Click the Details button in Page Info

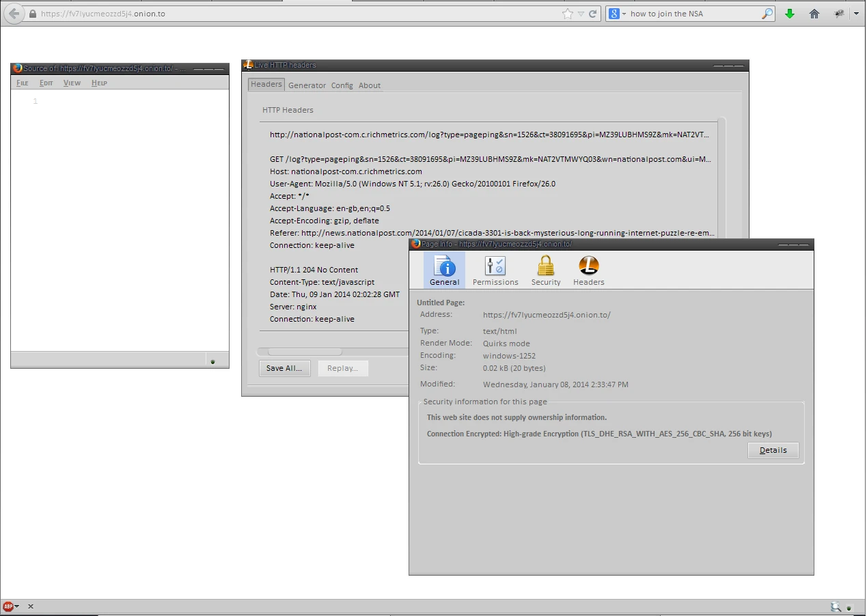point(773,450)
